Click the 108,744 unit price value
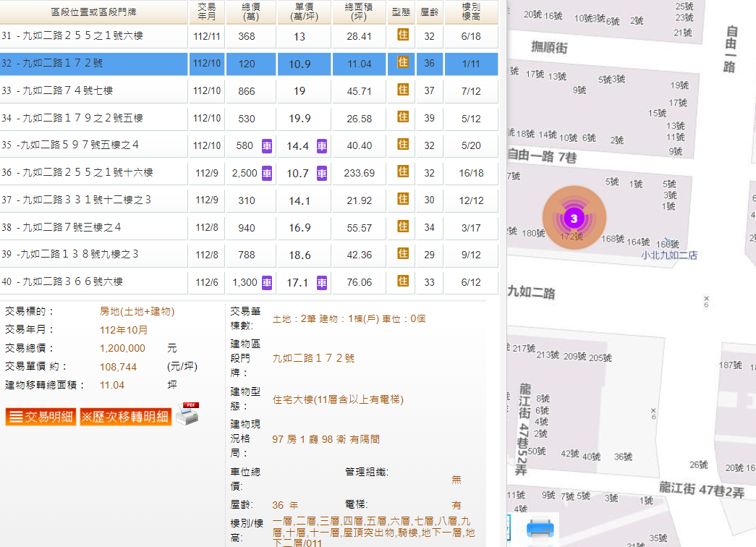Image resolution: width=756 pixels, height=547 pixels. click(x=118, y=367)
